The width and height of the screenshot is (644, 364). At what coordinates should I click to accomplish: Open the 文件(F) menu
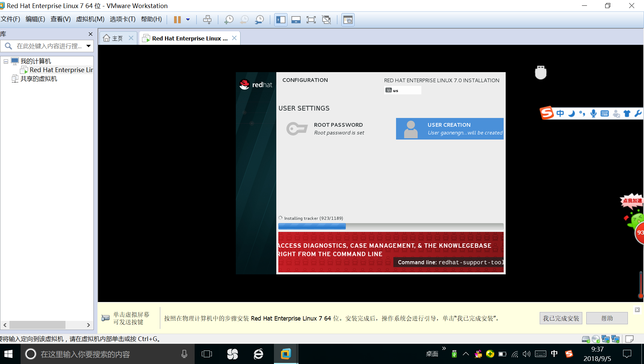tap(10, 19)
